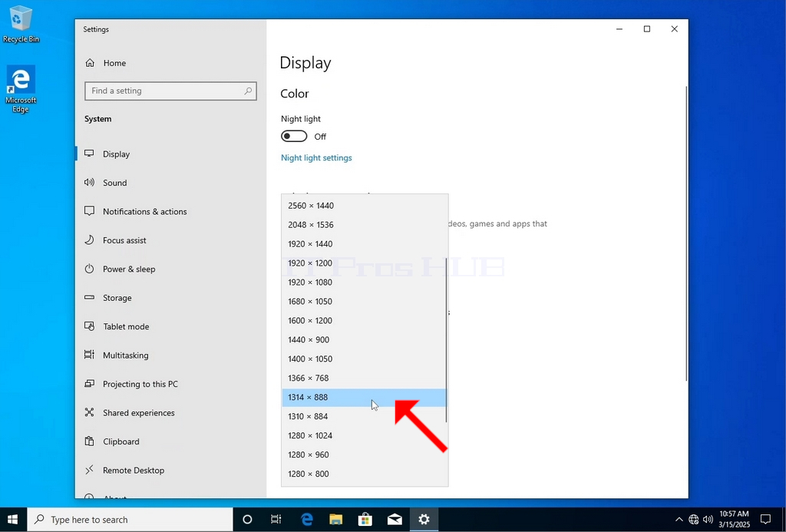The width and height of the screenshot is (786, 532).
Task: Open Night light settings link
Action: (316, 157)
